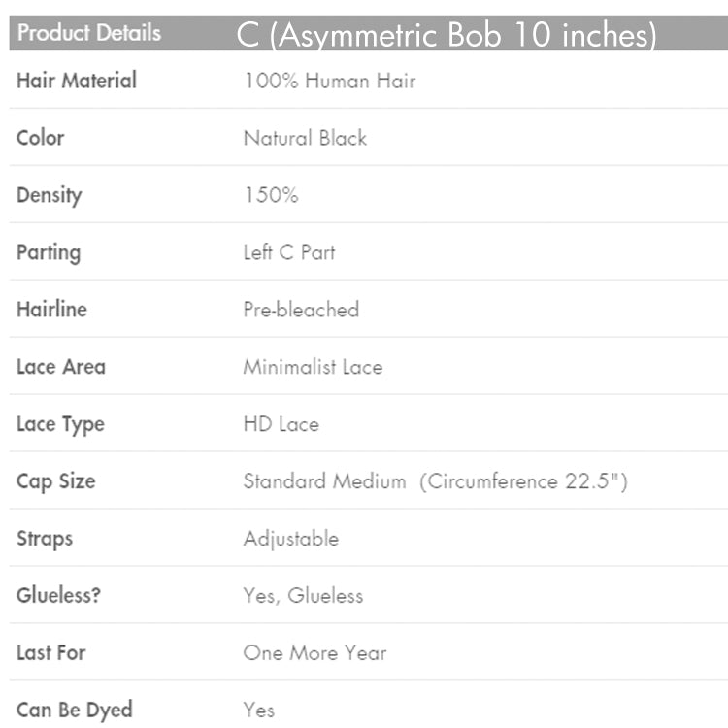The width and height of the screenshot is (728, 728).
Task: Click the Can Be Dyed label
Action: 75,711
